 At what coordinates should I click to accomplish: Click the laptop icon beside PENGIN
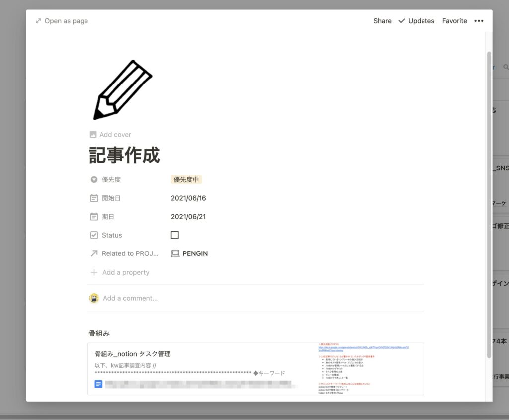175,253
